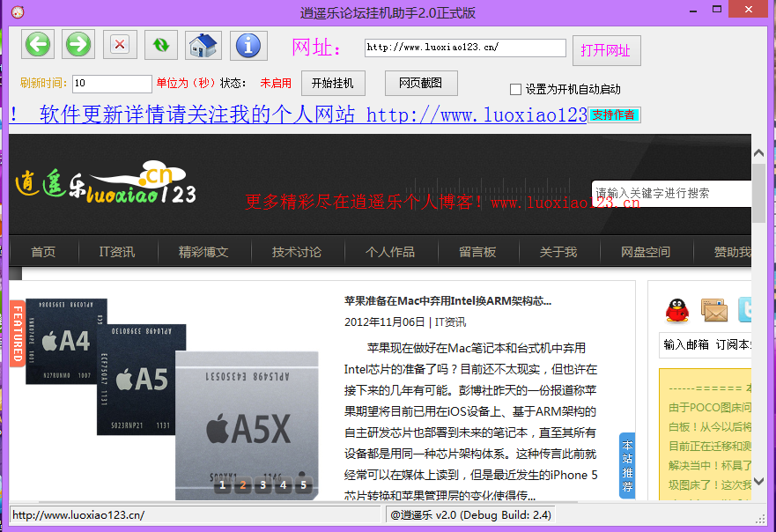Viewport: 776px width, 532px height.
Task: Maximize the 挂机助手 window
Action: click(x=717, y=10)
